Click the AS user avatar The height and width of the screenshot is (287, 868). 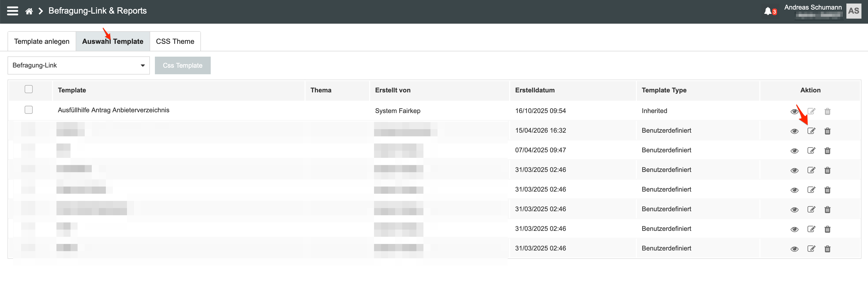(x=853, y=11)
